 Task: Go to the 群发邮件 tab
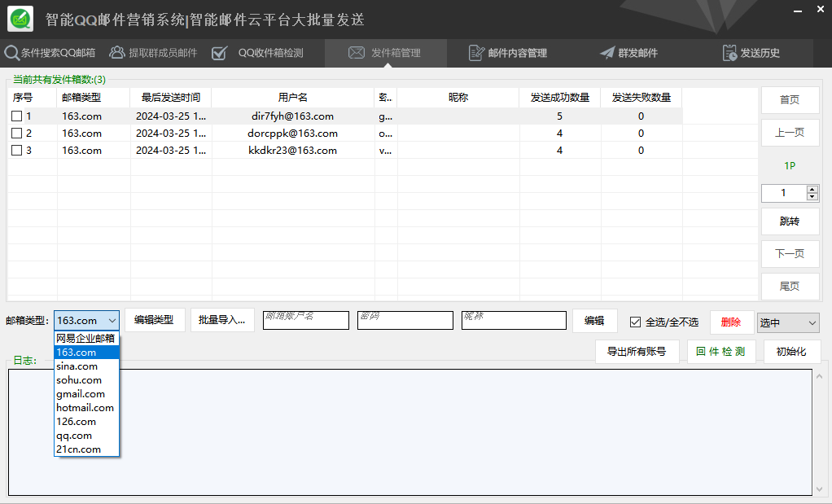pyautogui.click(x=628, y=53)
